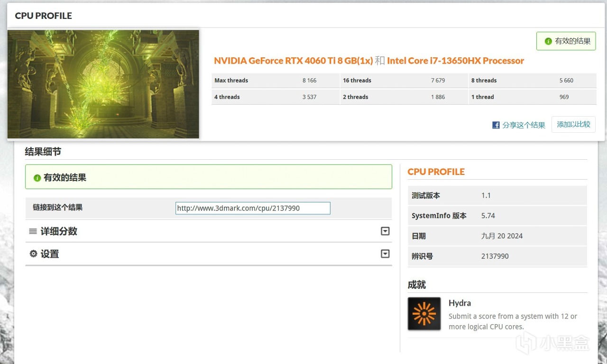Image resolution: width=607 pixels, height=364 pixels.
Task: Click the Facebook share icon
Action: pyautogui.click(x=496, y=125)
